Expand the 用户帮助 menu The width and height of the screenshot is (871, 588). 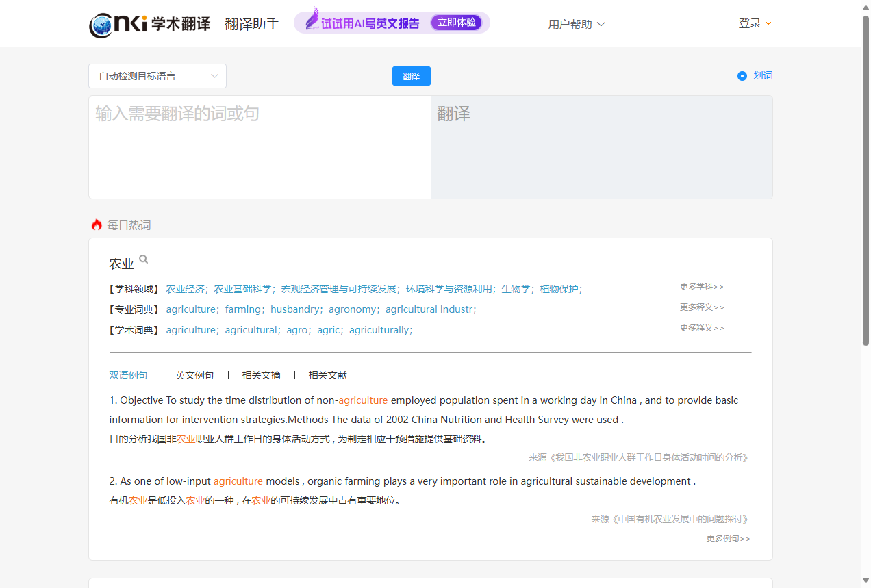577,24
